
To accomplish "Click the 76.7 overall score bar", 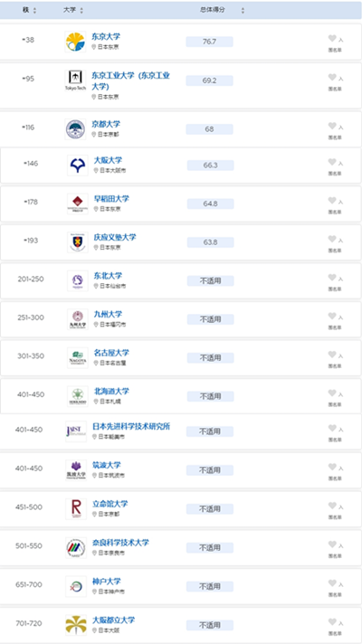I will [210, 42].
